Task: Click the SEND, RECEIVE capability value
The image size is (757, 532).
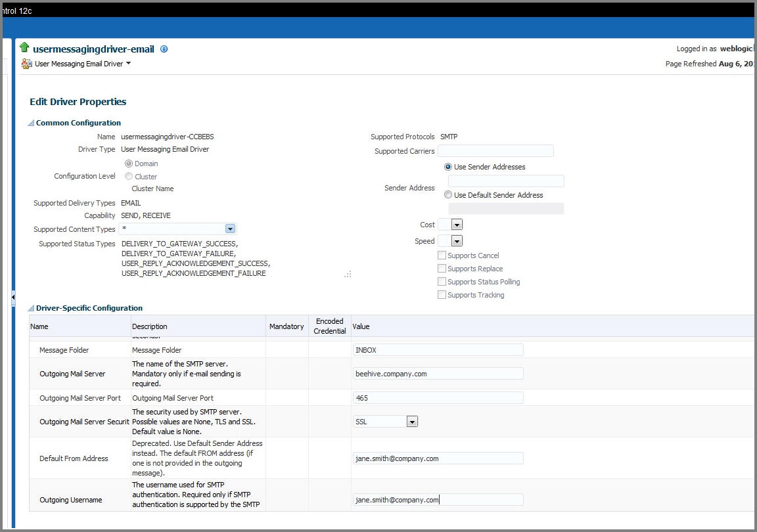Action: tap(146, 215)
